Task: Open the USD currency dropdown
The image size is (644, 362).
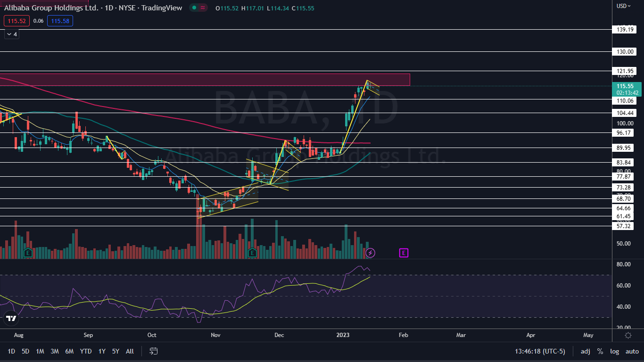Action: [624, 6]
